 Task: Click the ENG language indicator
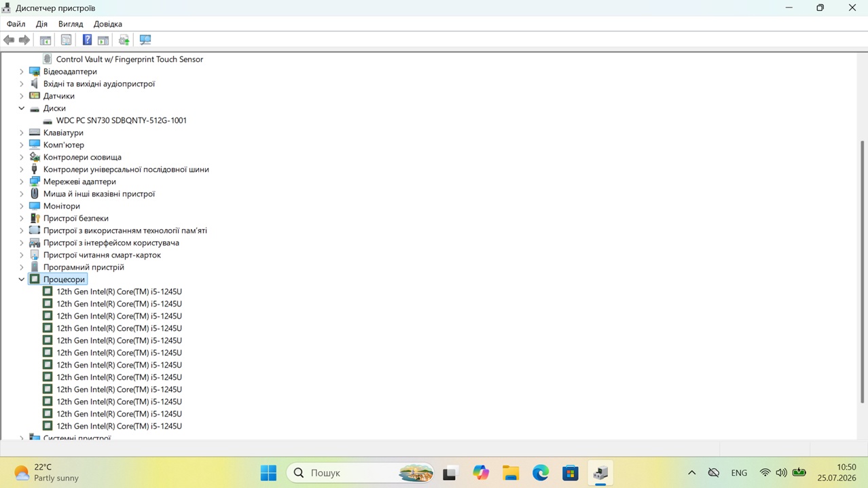click(x=739, y=473)
